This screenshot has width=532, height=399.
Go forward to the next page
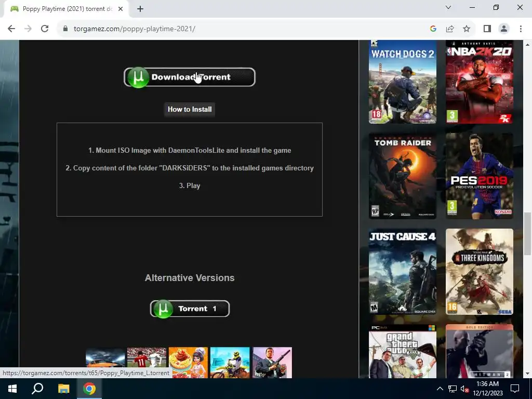[28, 29]
